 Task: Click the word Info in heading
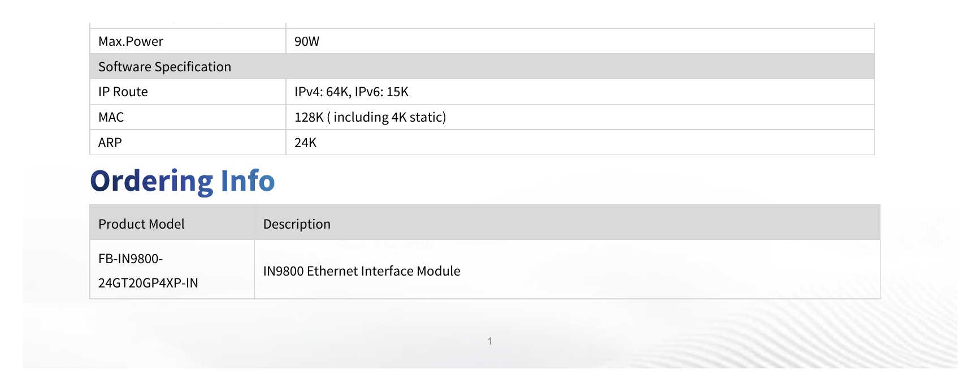(x=248, y=181)
